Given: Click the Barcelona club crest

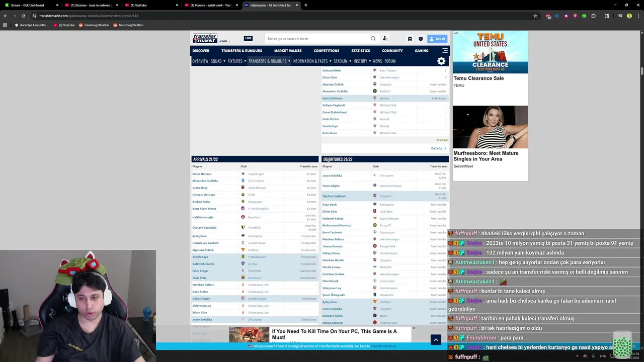Looking at the screenshot, I should pos(243,278).
